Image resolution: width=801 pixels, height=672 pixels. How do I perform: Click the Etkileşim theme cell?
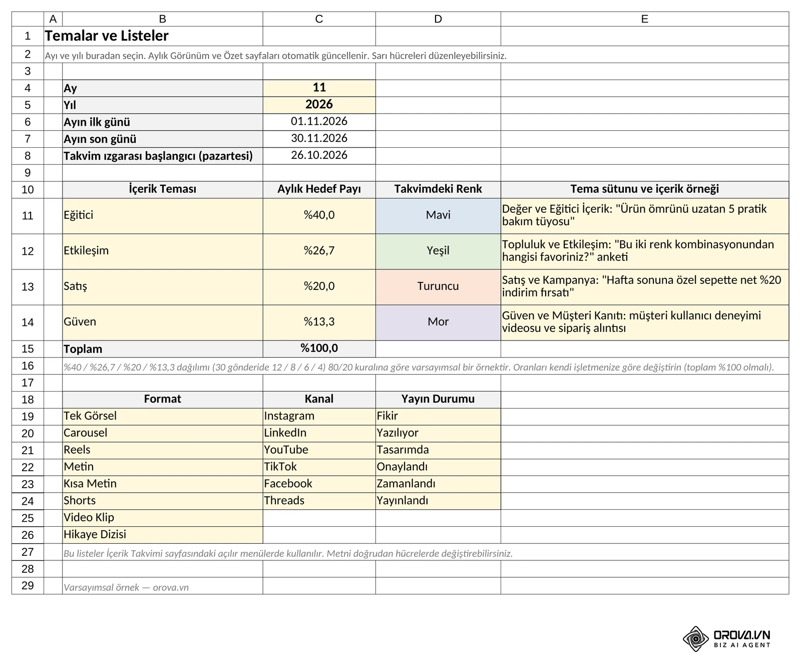click(163, 251)
